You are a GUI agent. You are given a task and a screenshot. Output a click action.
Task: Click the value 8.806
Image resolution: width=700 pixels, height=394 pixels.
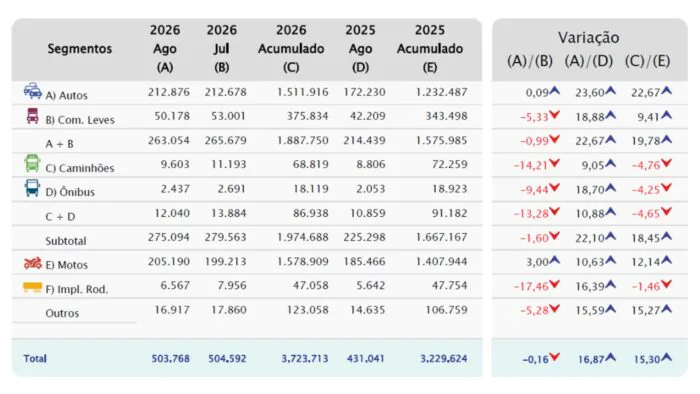coord(371,164)
